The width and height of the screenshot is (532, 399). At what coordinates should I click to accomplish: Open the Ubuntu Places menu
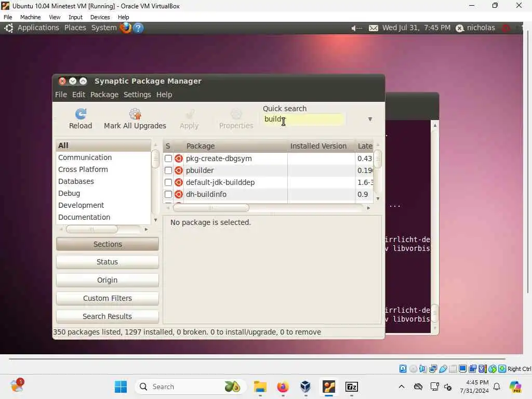point(75,28)
